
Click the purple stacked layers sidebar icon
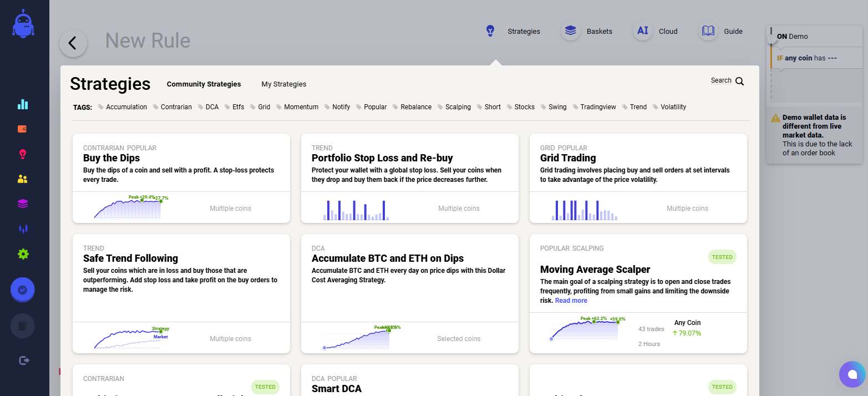23,204
